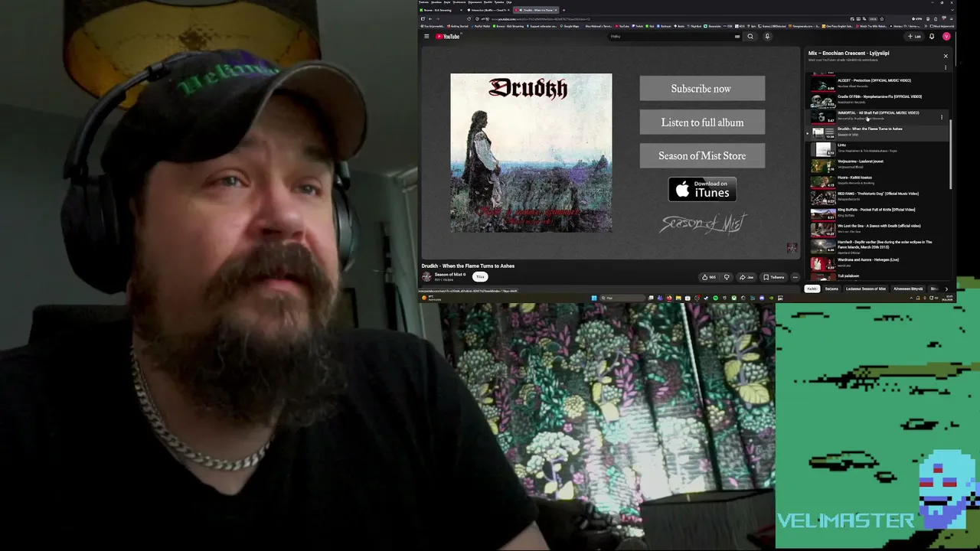Close the Drudkh YouTube browser tab
The width and height of the screenshot is (980, 551).
[x=556, y=10]
